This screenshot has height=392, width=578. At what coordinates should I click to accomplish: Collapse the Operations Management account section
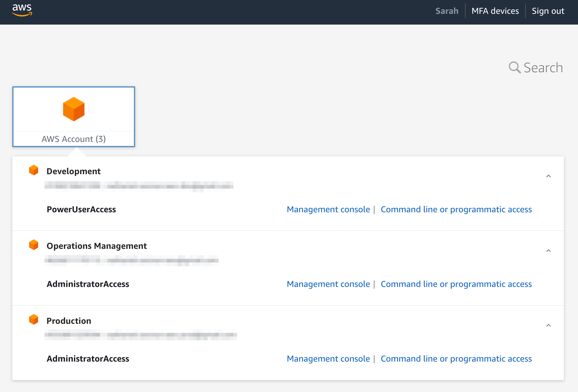coord(549,251)
